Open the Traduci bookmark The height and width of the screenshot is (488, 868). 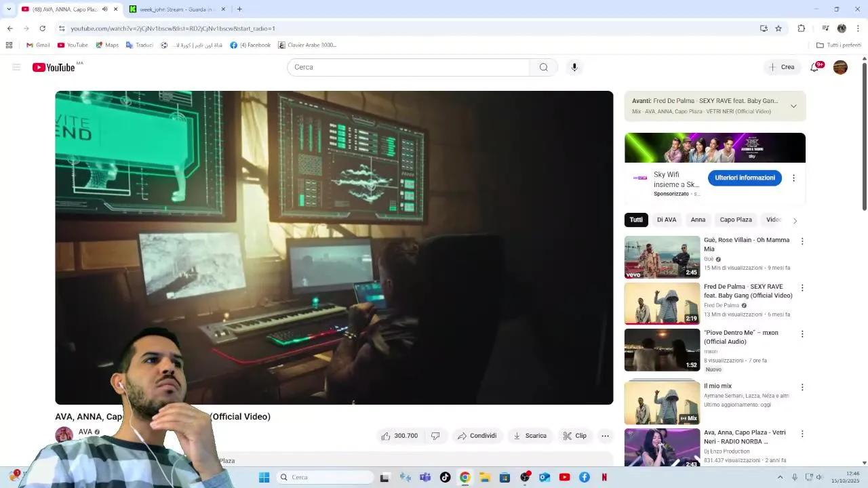(140, 45)
